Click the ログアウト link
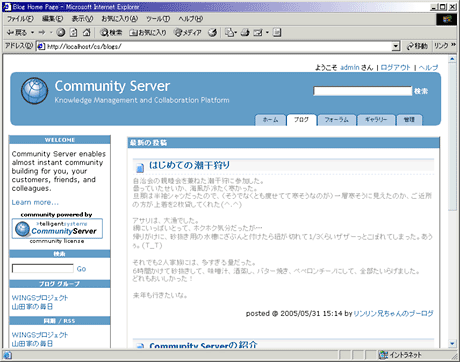Screen dimensions: 460x362 click(395, 67)
